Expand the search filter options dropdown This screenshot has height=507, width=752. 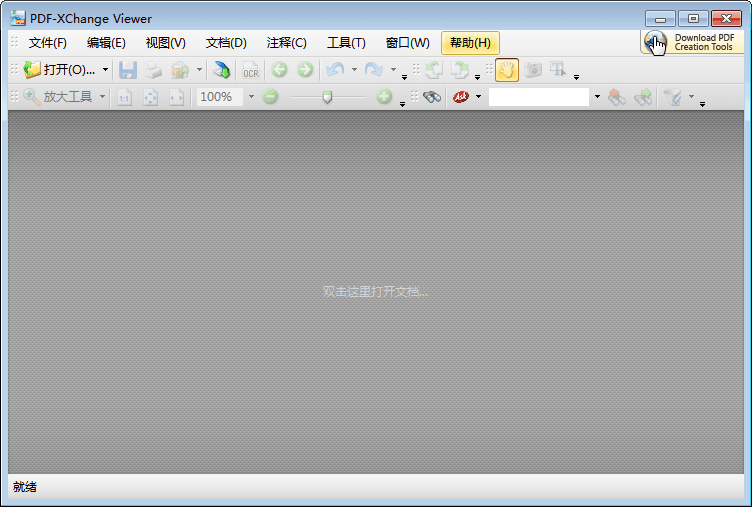[691, 97]
